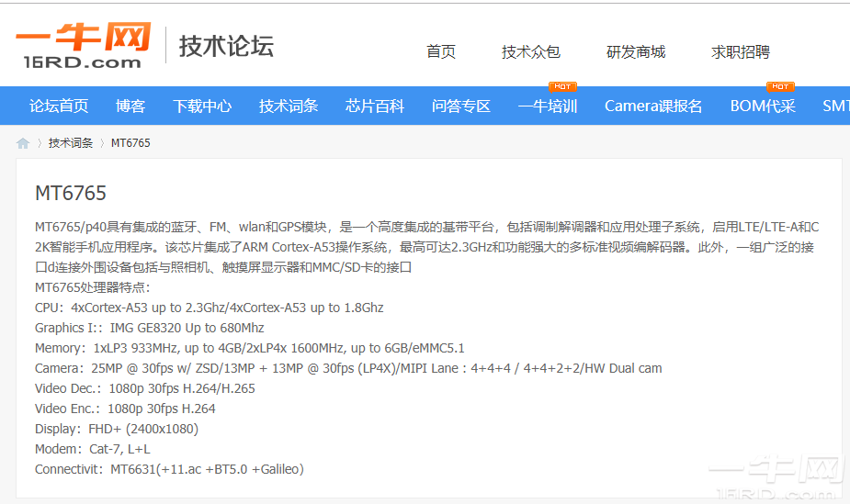The image size is (850, 504).
Task: Switch to the 问答专区 section
Action: click(461, 106)
